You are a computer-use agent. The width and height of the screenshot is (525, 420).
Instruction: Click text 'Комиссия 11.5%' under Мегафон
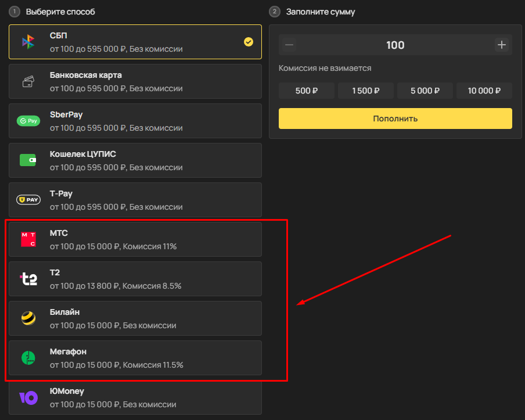pos(153,365)
